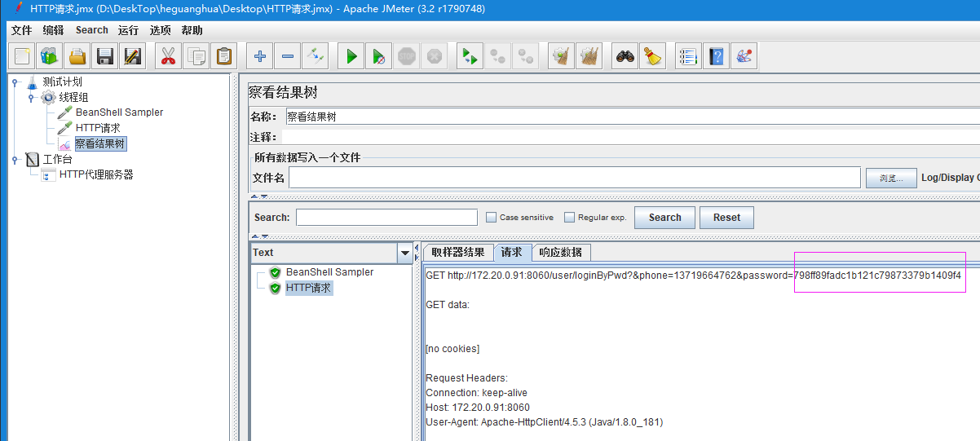Open the 选项 menu

tap(161, 30)
